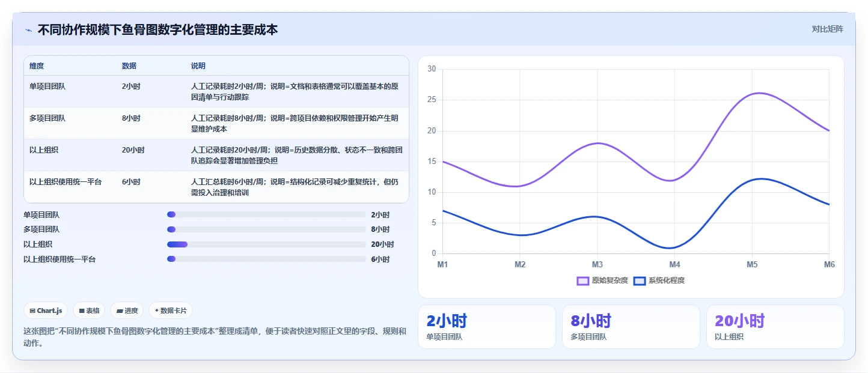Click the 多项目团队 progress bar

coord(266,229)
